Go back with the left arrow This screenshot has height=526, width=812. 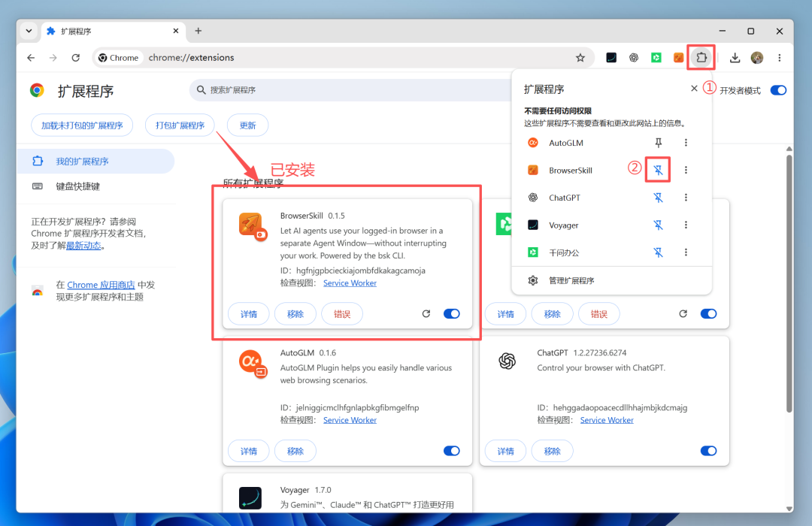pyautogui.click(x=31, y=57)
